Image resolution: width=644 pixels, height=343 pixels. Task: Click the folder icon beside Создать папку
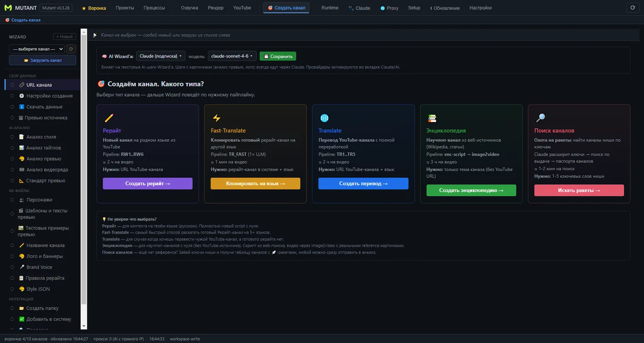pos(22,309)
